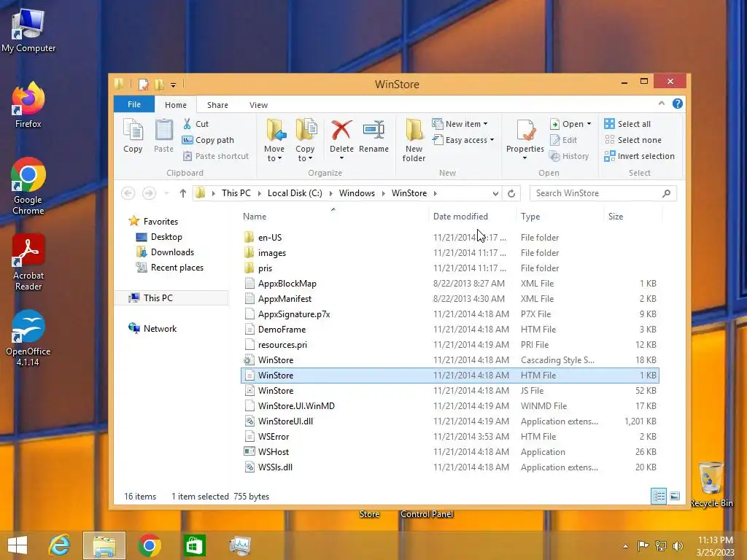
Task: Click the Copy icon in the Clipboard group
Action: point(133,136)
